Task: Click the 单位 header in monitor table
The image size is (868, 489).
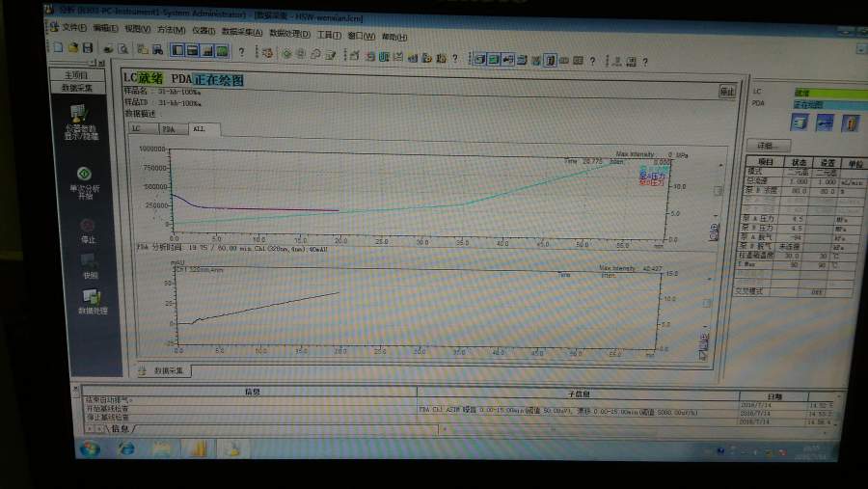Action: click(854, 164)
